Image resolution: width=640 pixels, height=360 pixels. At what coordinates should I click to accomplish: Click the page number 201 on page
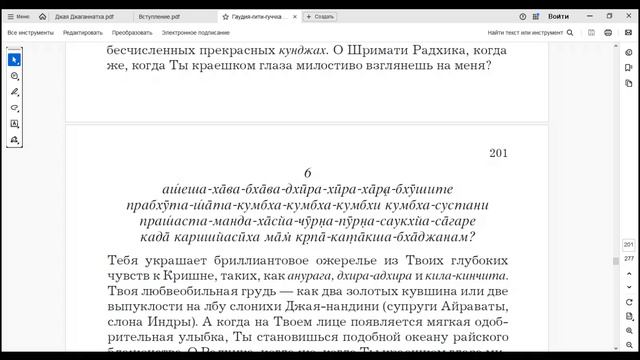(498, 153)
